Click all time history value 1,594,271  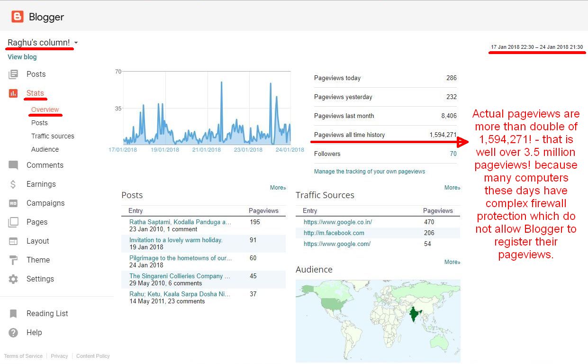pyautogui.click(x=443, y=135)
